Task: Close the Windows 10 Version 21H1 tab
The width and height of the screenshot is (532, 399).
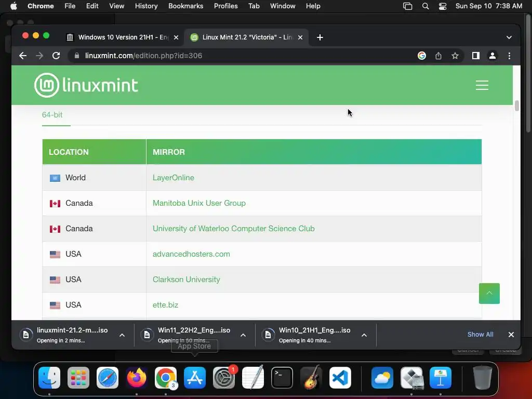Action: [x=176, y=37]
